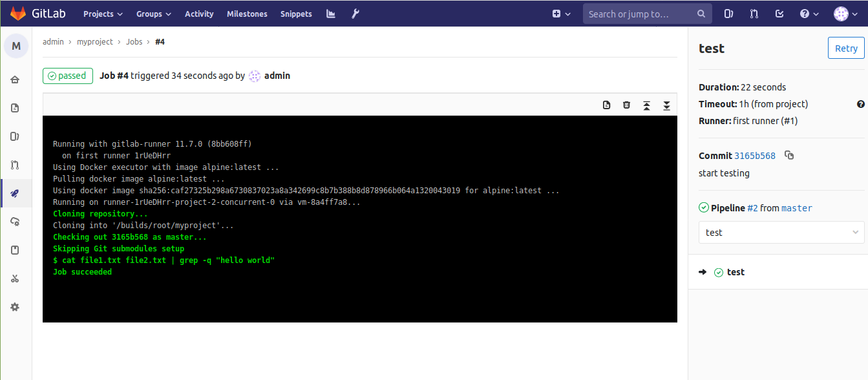Open Wiki book icon in sidebar
The width and height of the screenshot is (868, 380).
click(15, 250)
